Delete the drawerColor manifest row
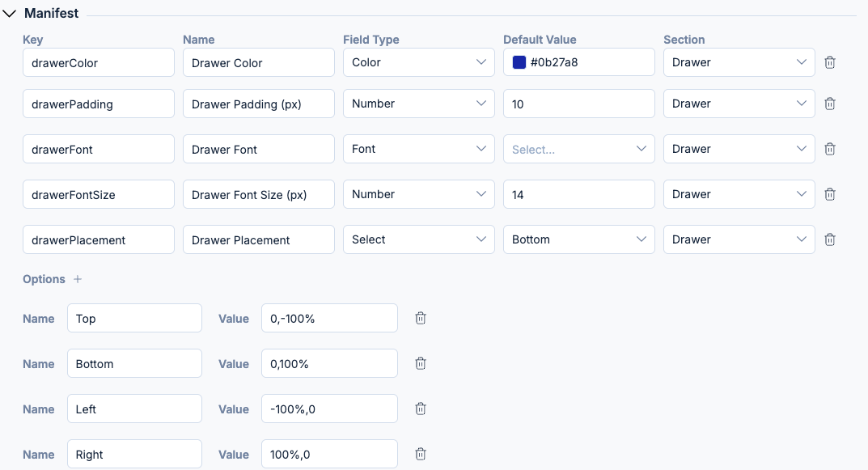 (830, 62)
